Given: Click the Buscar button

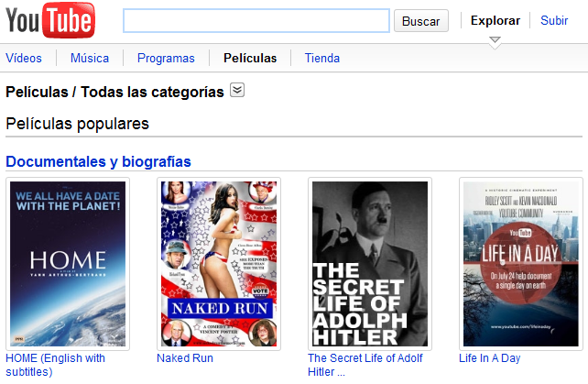Looking at the screenshot, I should click(420, 21).
